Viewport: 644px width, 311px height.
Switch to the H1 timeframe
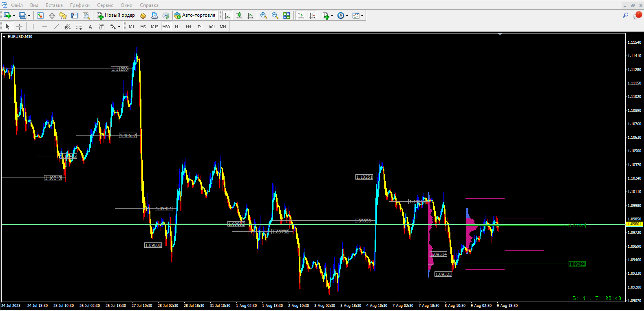click(177, 27)
